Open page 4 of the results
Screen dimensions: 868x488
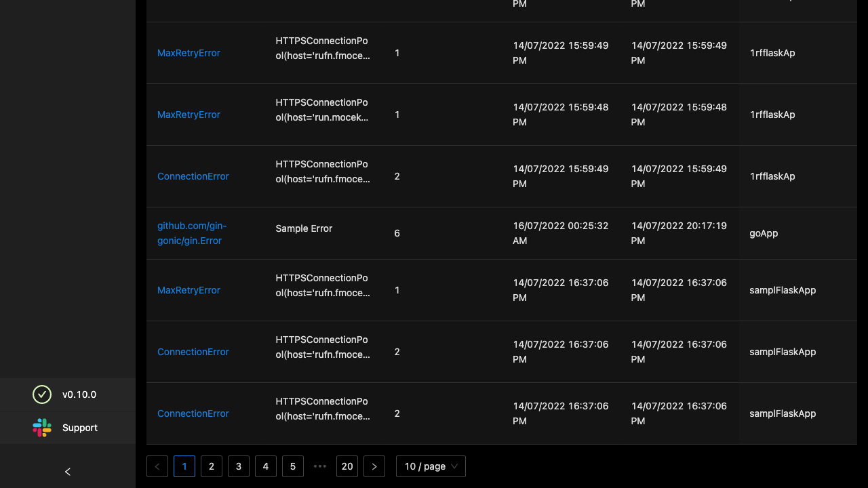coord(266,466)
